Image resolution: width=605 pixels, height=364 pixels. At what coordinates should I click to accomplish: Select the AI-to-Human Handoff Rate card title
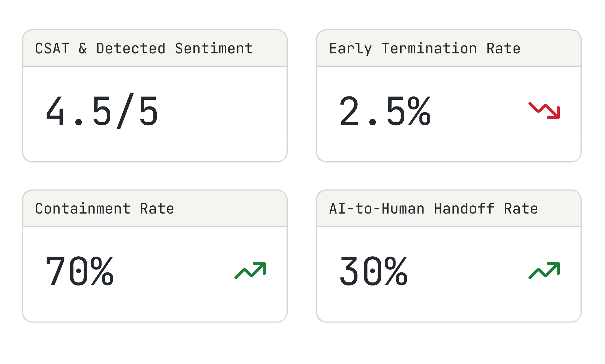pyautogui.click(x=433, y=209)
